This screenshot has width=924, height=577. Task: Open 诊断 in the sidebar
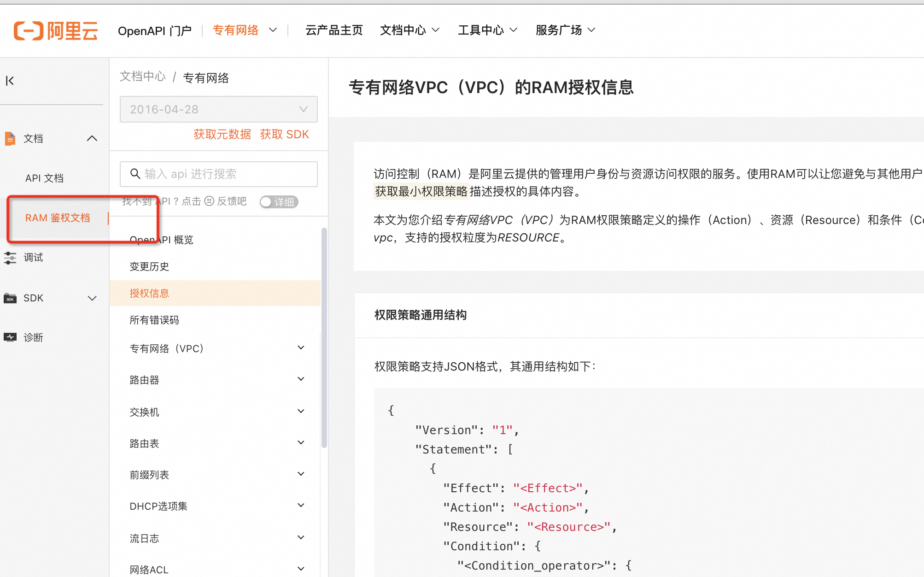point(33,337)
